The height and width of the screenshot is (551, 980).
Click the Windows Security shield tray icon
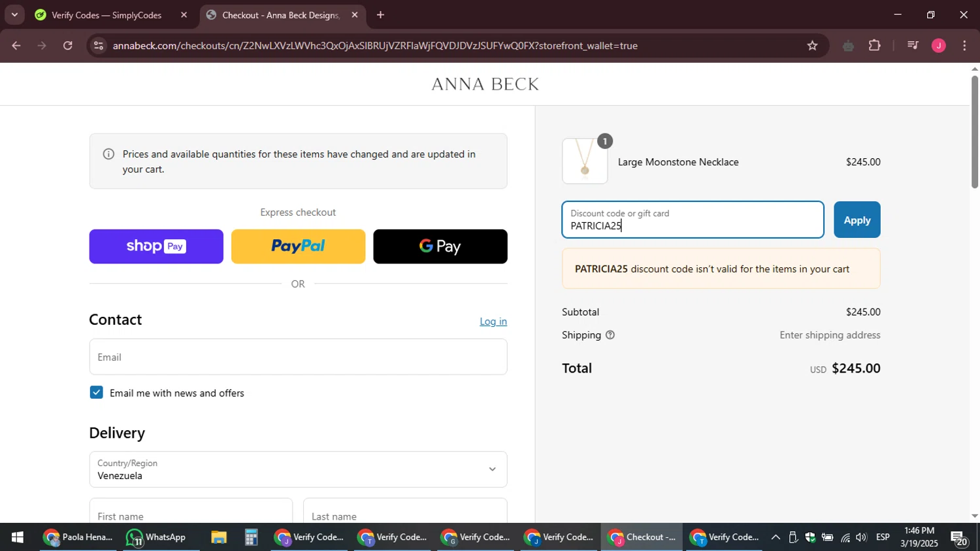(810, 537)
